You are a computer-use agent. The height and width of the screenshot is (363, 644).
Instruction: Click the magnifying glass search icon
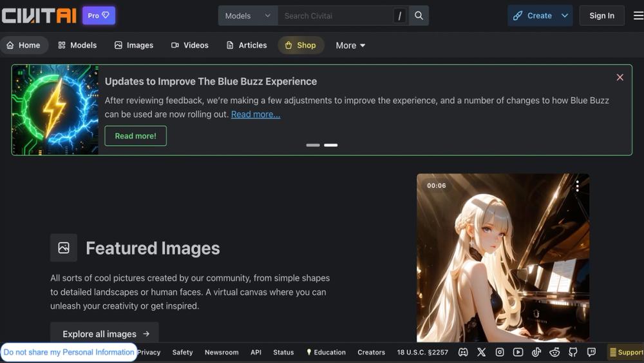coord(419,15)
